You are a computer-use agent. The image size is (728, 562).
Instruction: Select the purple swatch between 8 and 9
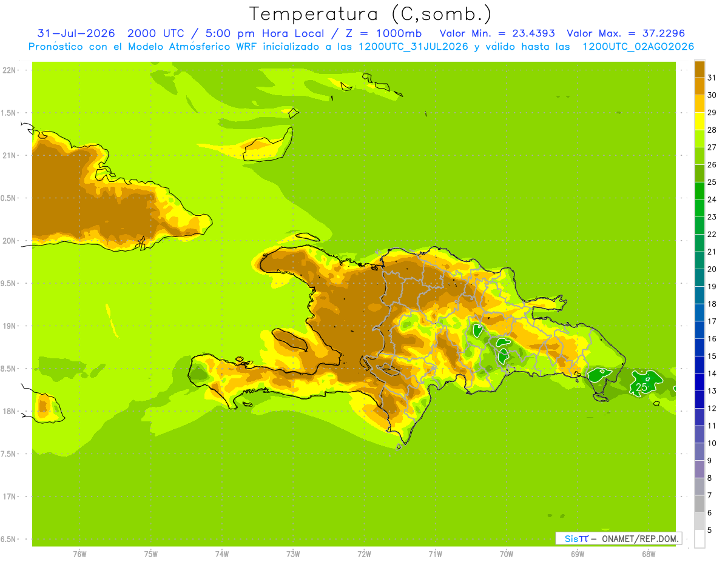coord(699,469)
